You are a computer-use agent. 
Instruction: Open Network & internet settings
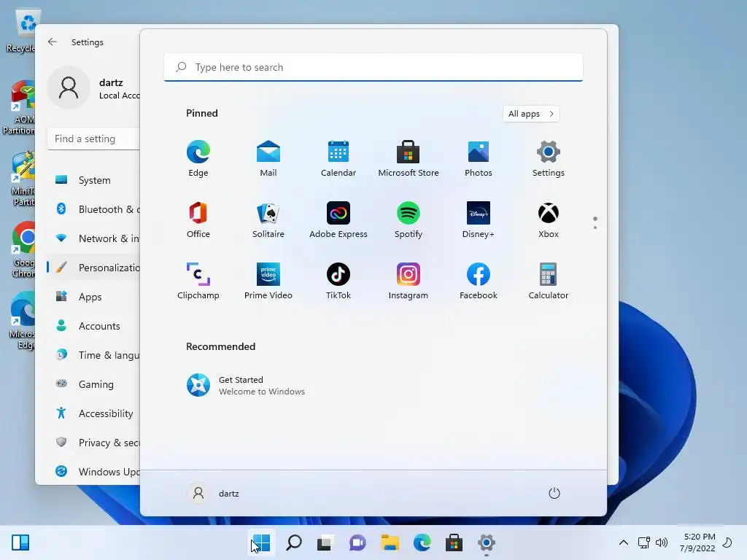click(94, 238)
